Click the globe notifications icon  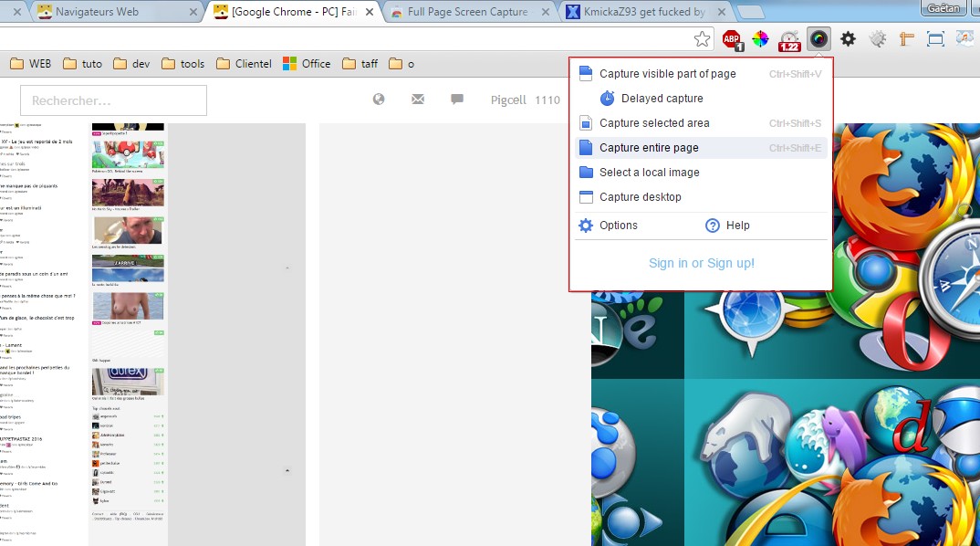(x=379, y=100)
